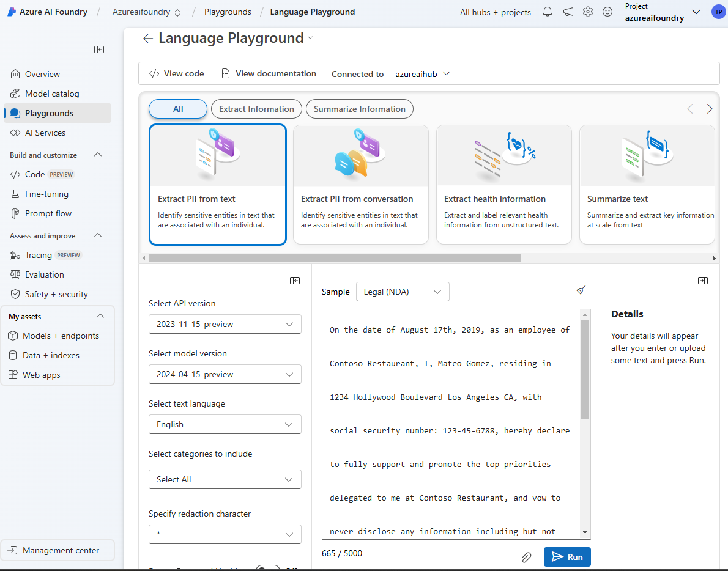Open the Connected to azureaihub dropdown
728x571 pixels.
pyautogui.click(x=423, y=74)
